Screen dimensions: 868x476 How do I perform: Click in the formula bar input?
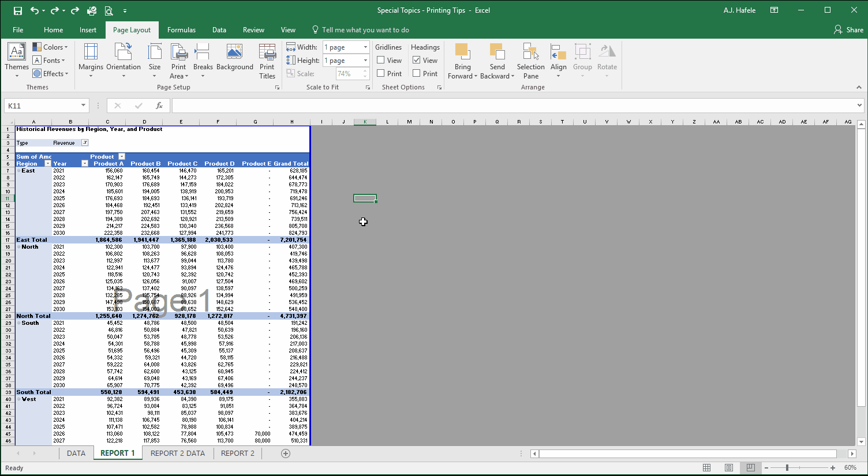pyautogui.click(x=512, y=106)
